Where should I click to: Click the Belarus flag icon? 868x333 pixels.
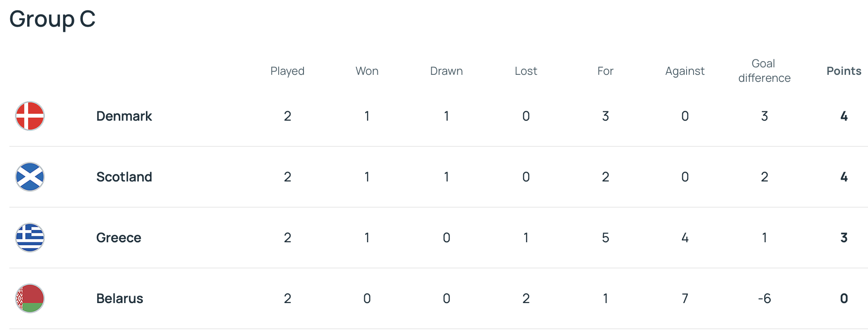pos(30,298)
